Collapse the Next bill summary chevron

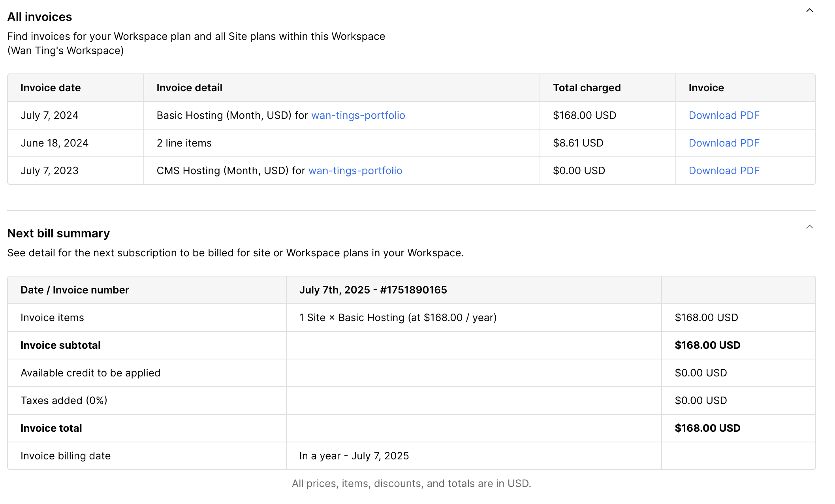[809, 227]
